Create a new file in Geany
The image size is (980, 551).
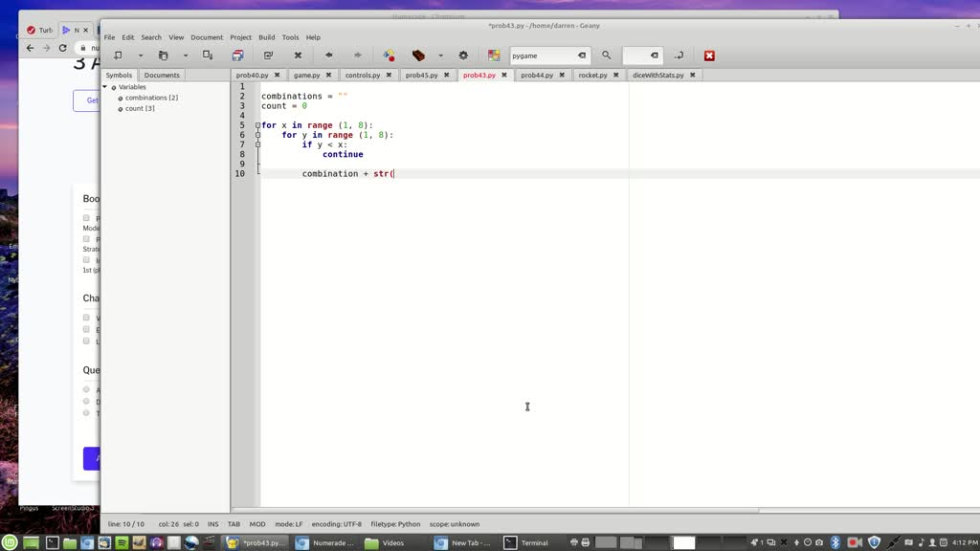[x=119, y=55]
